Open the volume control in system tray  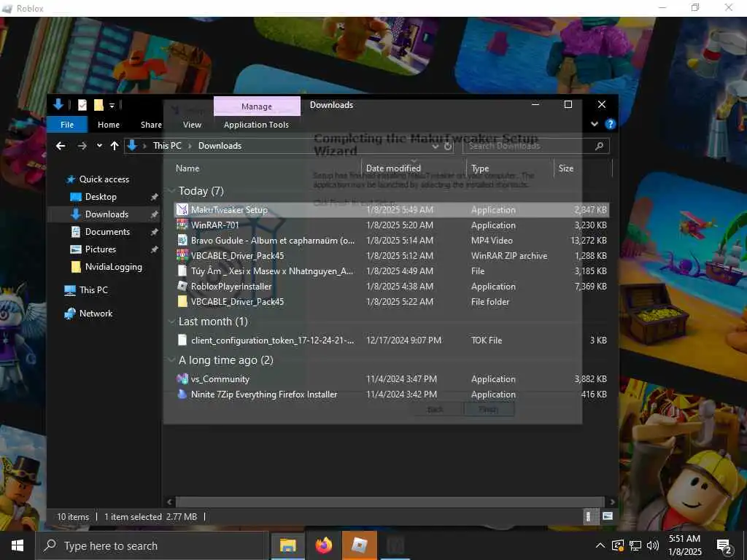(x=653, y=545)
